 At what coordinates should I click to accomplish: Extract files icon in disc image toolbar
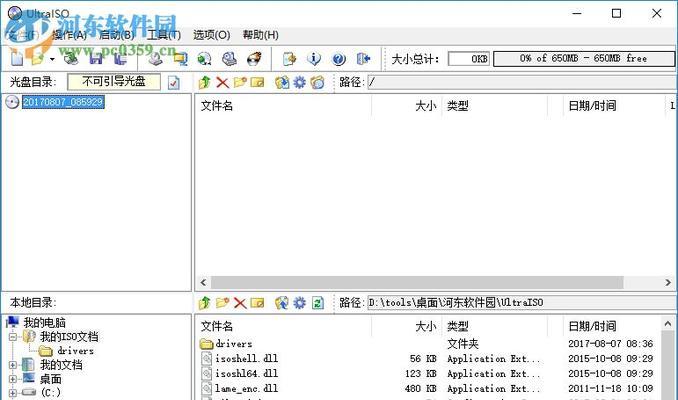point(282,82)
